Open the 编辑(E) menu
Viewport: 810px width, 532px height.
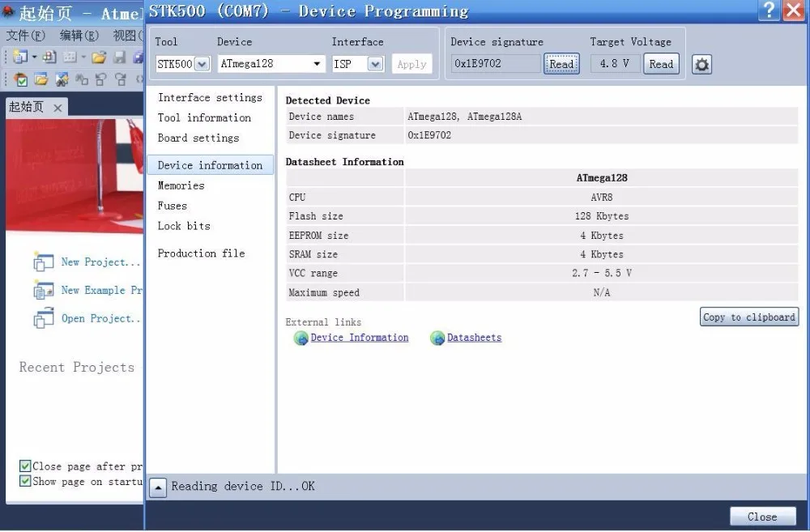[79, 35]
